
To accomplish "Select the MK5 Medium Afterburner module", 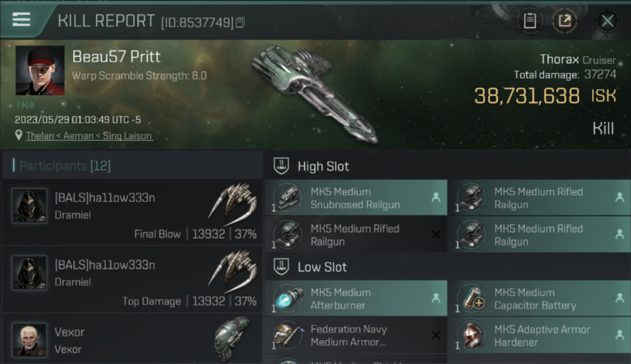I will (x=355, y=298).
